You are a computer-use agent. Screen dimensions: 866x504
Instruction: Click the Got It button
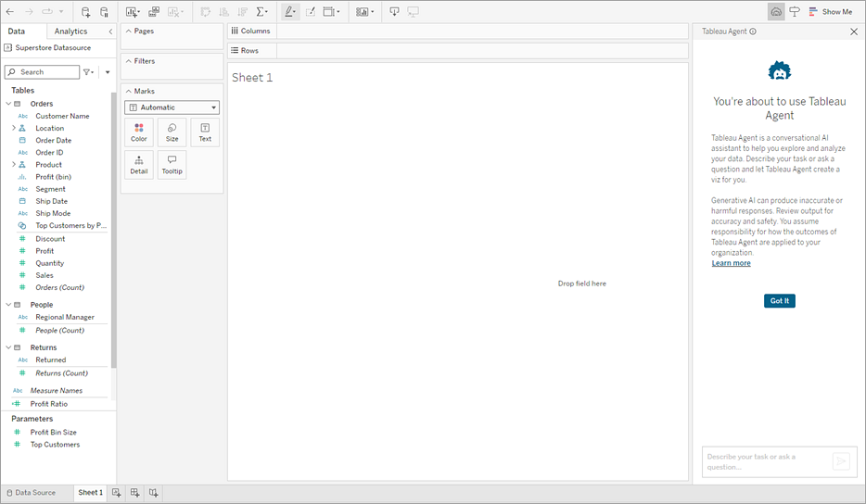pos(779,301)
